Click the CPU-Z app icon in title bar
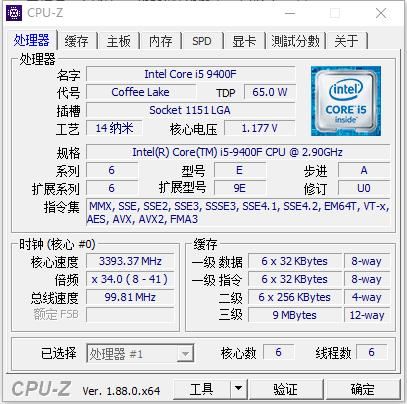Image resolution: width=407 pixels, height=404 pixels. pyautogui.click(x=14, y=13)
